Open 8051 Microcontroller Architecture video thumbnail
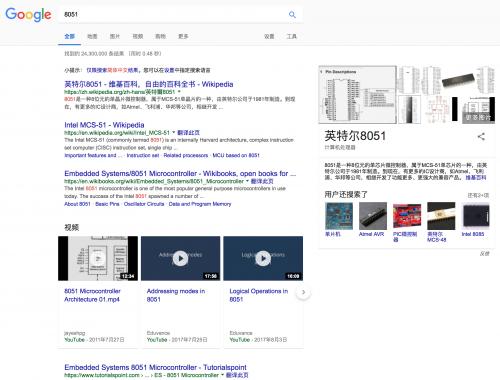This screenshot has width=500, height=380. pos(98,258)
